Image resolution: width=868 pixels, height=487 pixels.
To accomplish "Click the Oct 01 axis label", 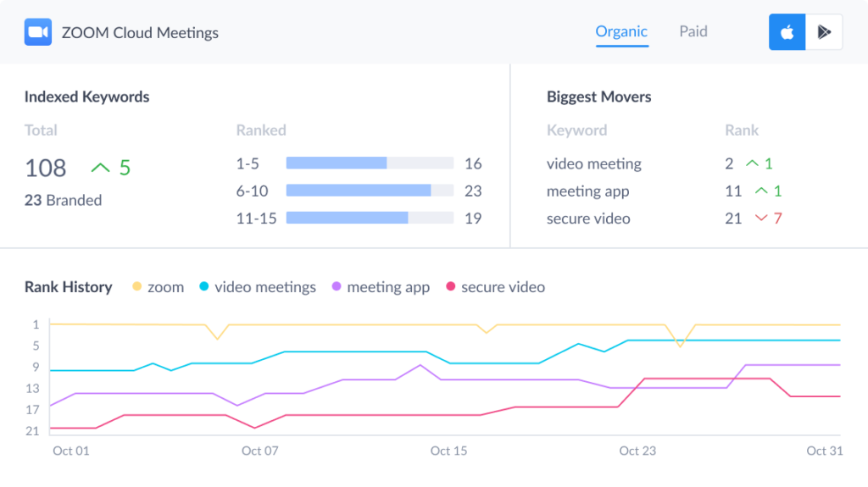I will 71,451.
